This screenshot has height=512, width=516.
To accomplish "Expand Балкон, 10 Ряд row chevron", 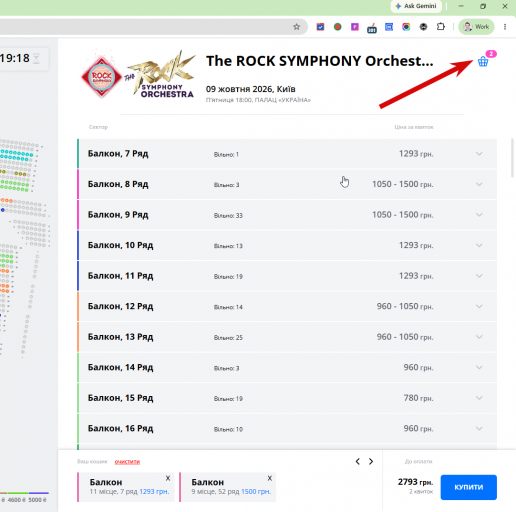I will [x=479, y=245].
